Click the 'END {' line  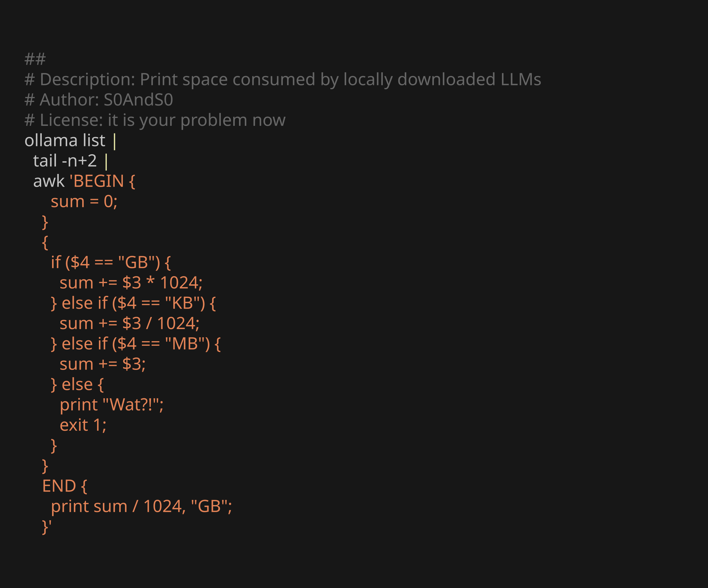65,486
